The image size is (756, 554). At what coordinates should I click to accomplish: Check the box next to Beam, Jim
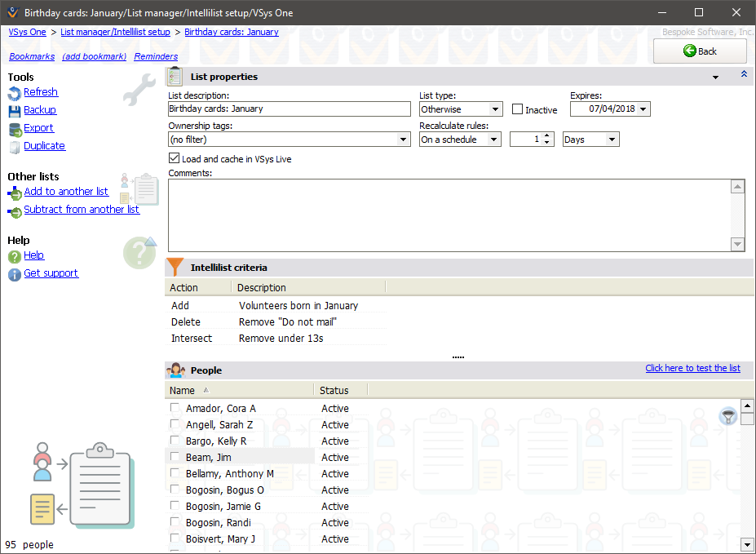pyautogui.click(x=174, y=457)
